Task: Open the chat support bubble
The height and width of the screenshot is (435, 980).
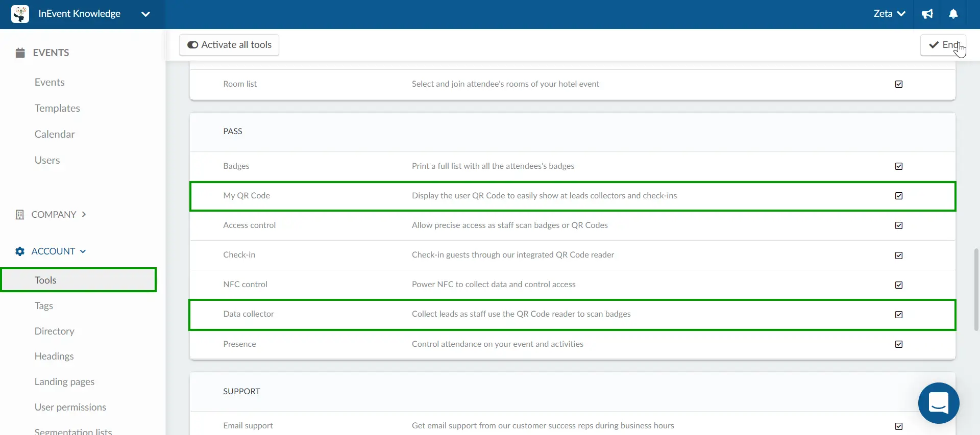Action: [x=939, y=403]
